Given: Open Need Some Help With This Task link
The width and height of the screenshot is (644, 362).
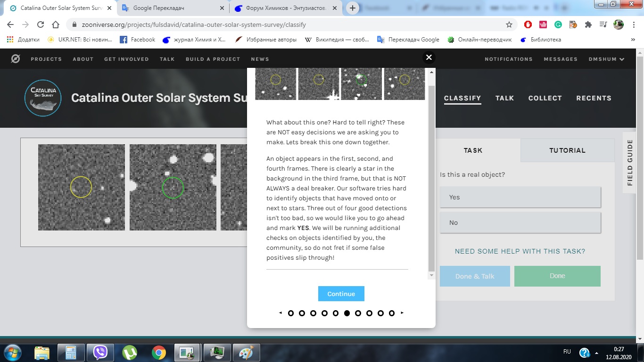Looking at the screenshot, I should 520,251.
